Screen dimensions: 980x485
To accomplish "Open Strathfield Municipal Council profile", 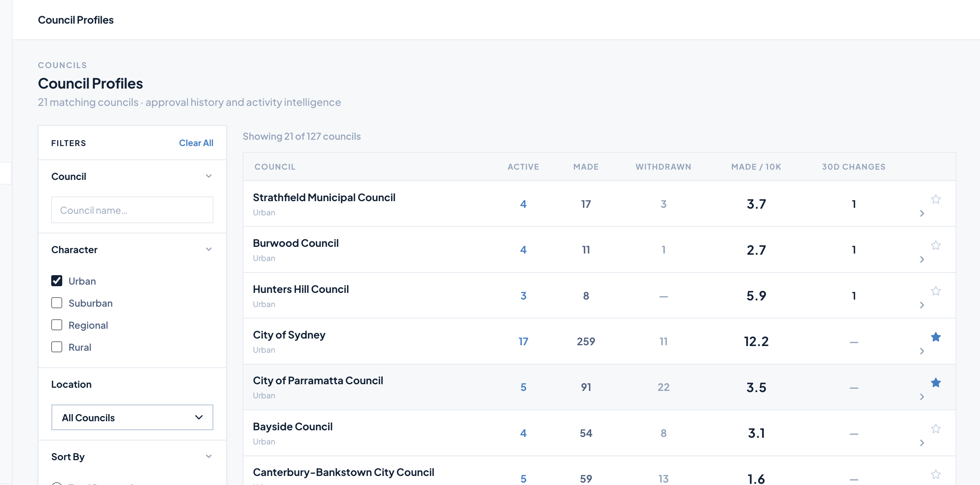I will tap(324, 198).
